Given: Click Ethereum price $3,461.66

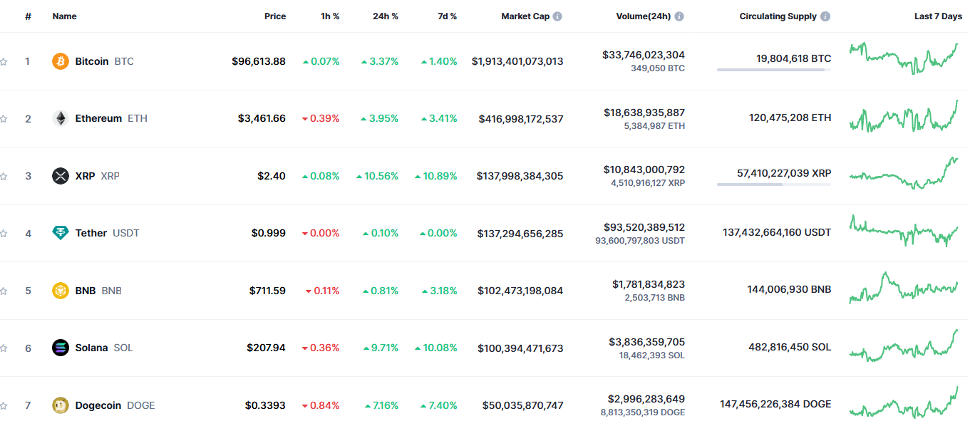Looking at the screenshot, I should [262, 118].
